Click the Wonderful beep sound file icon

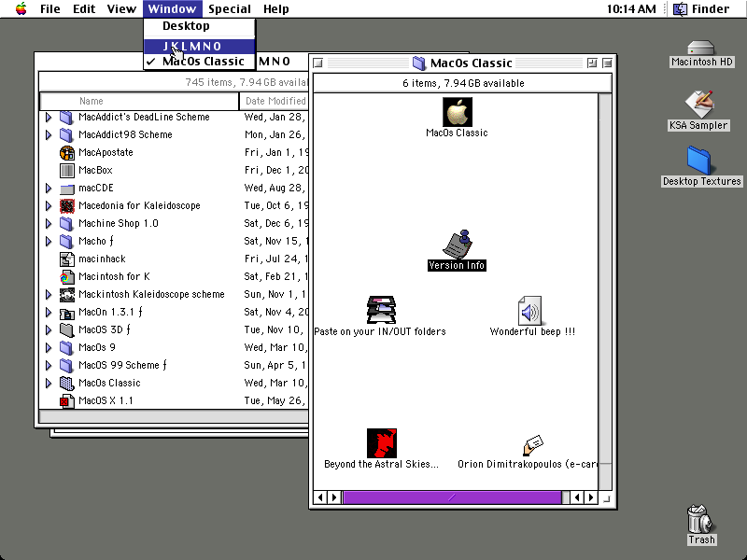point(529,311)
